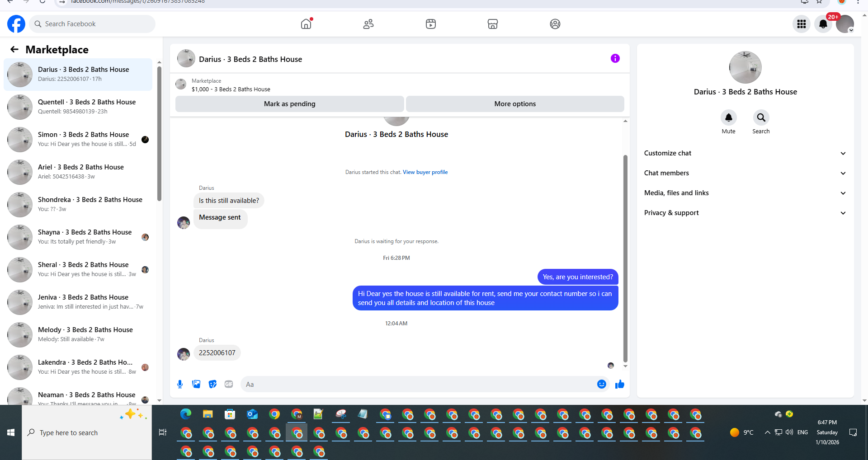Open Sheral's conversation
The height and width of the screenshot is (460, 868).
pos(78,270)
